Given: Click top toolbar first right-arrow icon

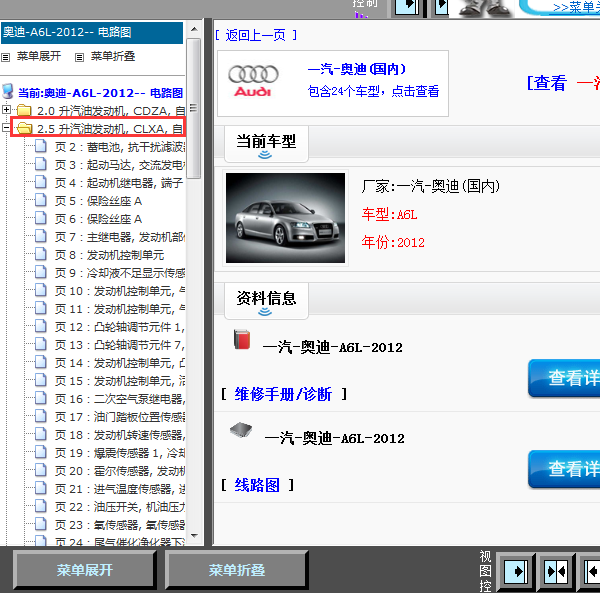Looking at the screenshot, I should [407, 7].
